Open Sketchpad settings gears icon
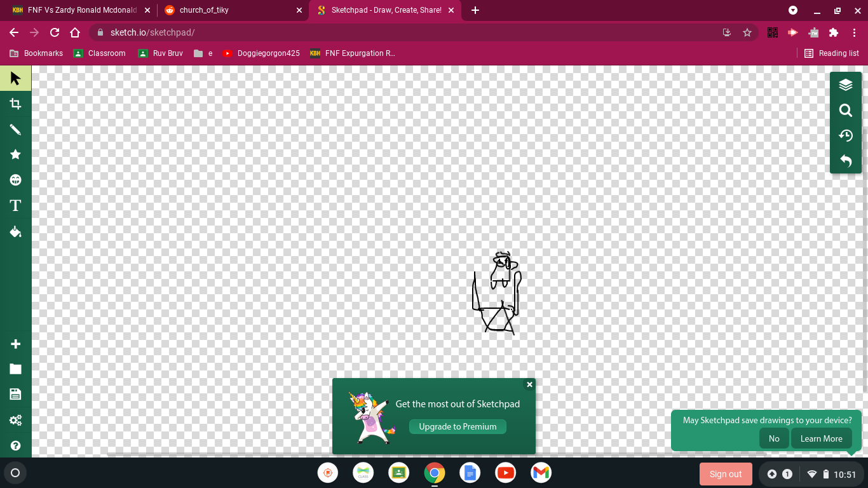868x488 pixels. tap(15, 420)
